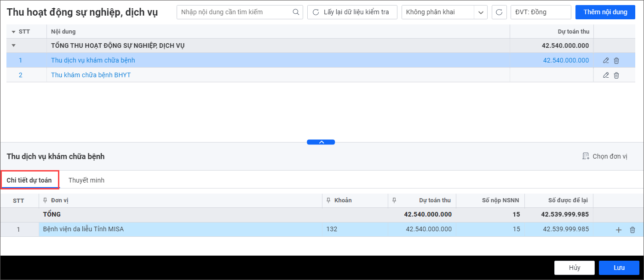644x280 pixels.
Task: Edit the 'Thu dịch vụ khám chữa bệnh' row
Action: click(606, 60)
